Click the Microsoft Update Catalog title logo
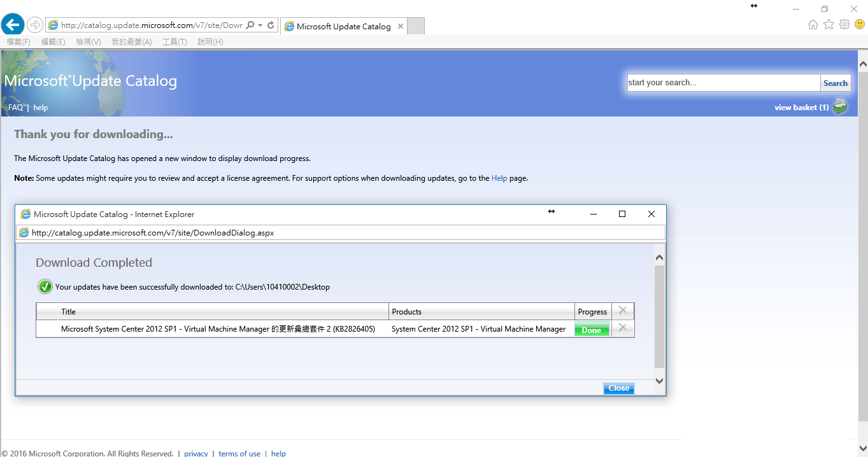Image resolution: width=868 pixels, height=457 pixels. (90, 81)
